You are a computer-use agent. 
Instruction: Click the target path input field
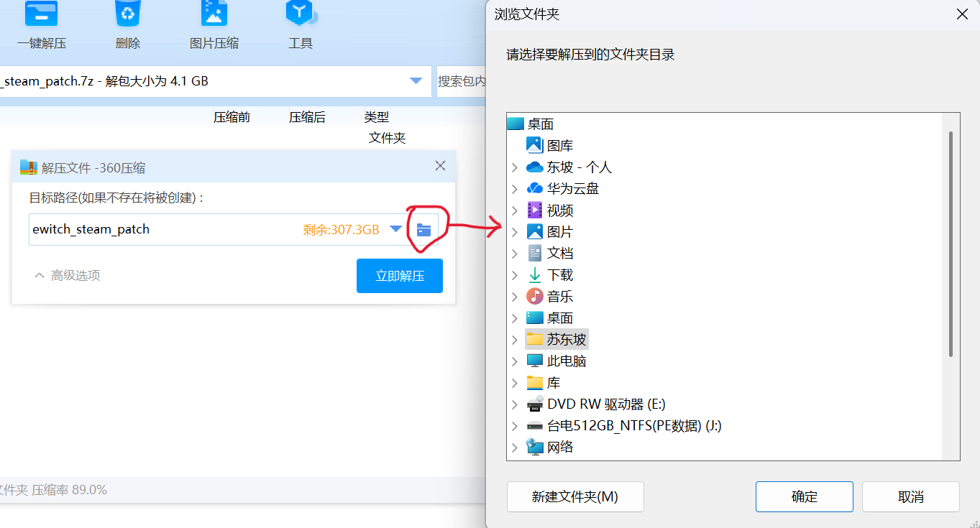click(158, 230)
